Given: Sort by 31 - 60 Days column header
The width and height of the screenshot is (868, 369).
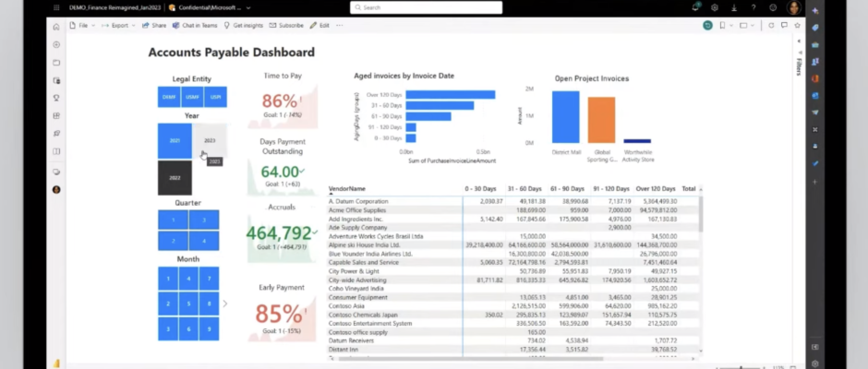Looking at the screenshot, I should point(524,188).
